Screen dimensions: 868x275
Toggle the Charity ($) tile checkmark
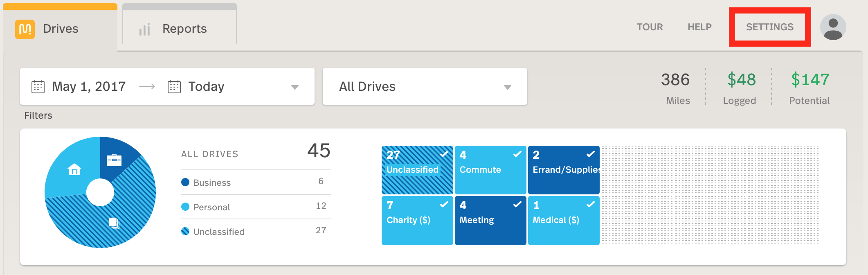444,205
